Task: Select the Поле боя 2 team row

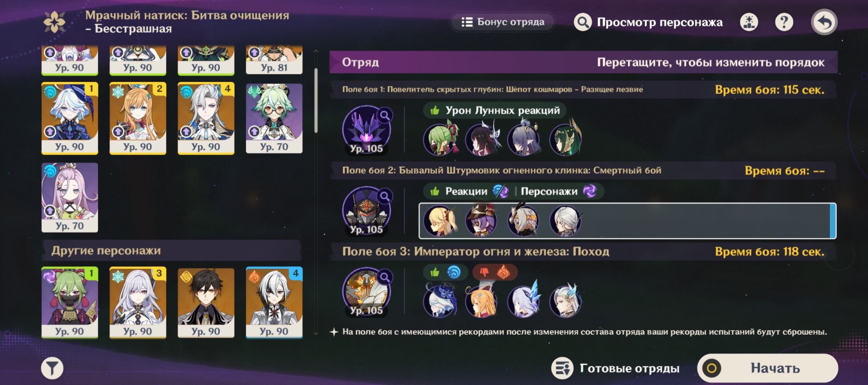Action: click(x=627, y=221)
